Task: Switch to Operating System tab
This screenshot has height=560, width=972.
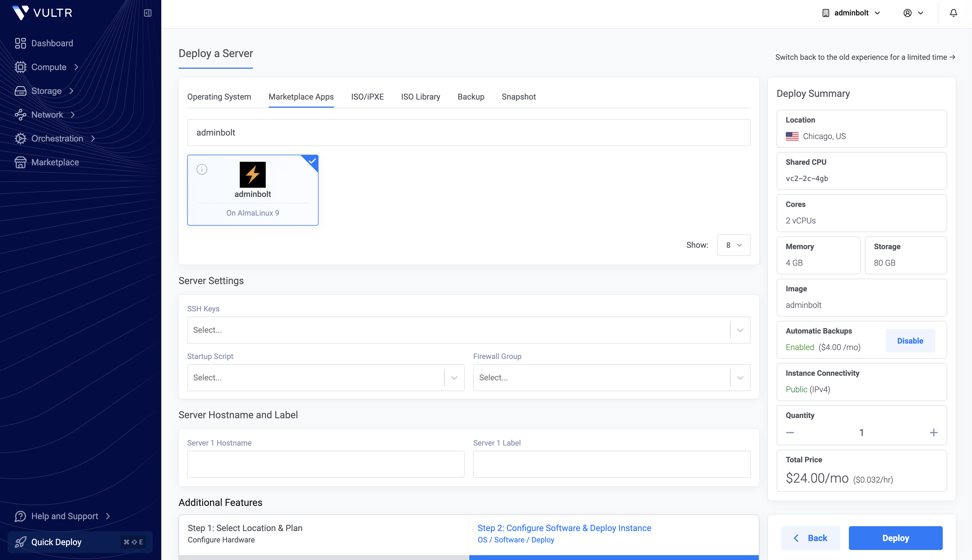Action: tap(219, 97)
